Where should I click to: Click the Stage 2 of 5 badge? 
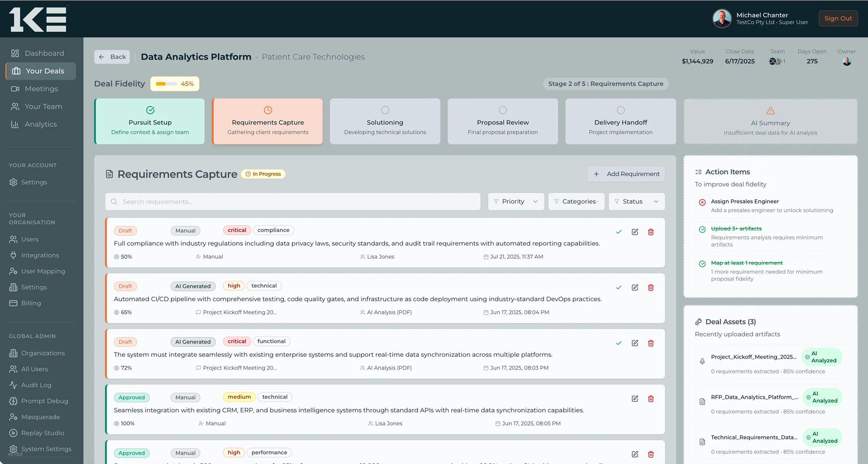606,84
